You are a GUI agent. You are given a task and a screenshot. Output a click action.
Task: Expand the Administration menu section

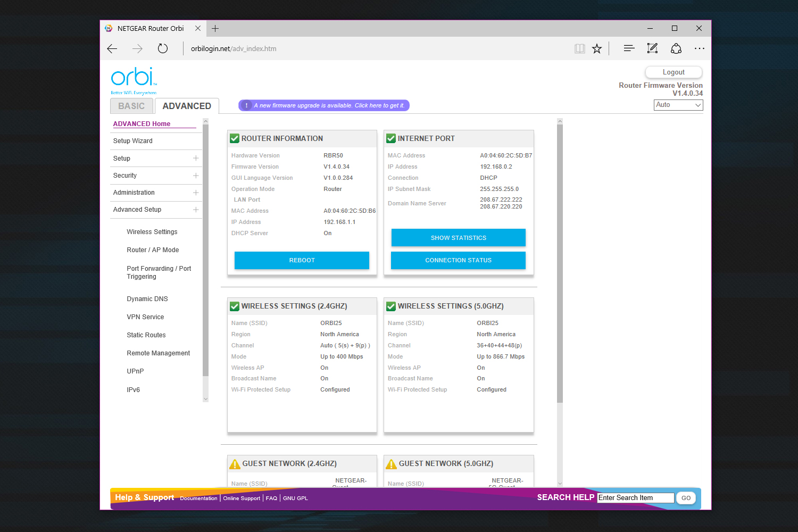(x=196, y=193)
